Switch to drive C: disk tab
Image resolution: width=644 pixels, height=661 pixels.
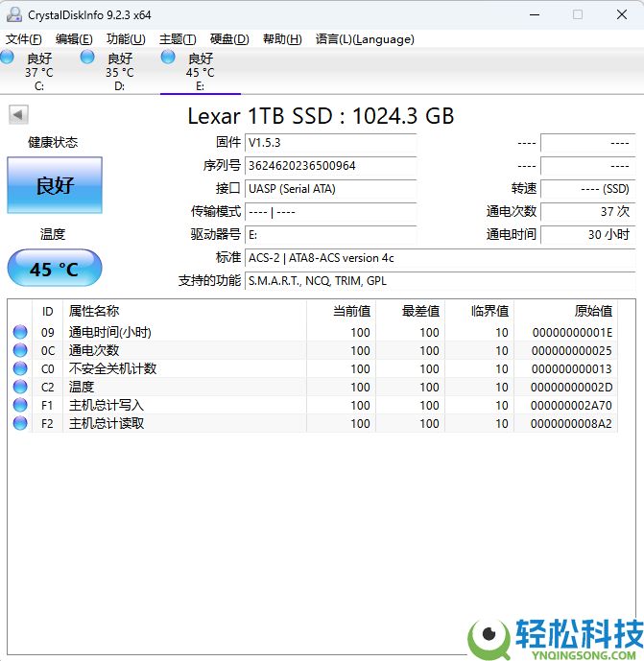pos(39,71)
